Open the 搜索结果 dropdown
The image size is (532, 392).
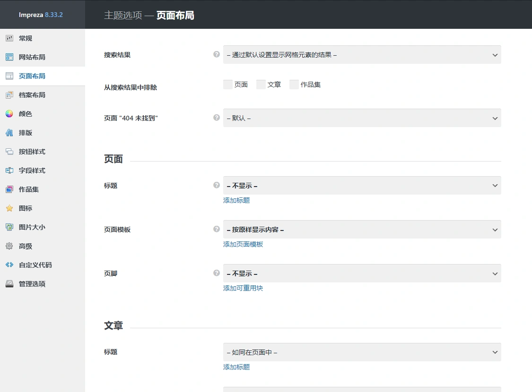point(362,54)
